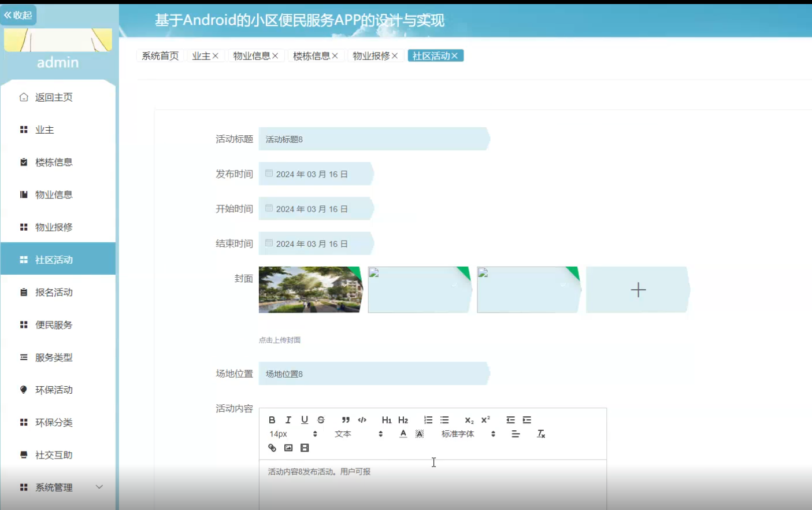Toggle italic formatting in editor
Viewport: 812px width, 510px height.
coord(288,420)
